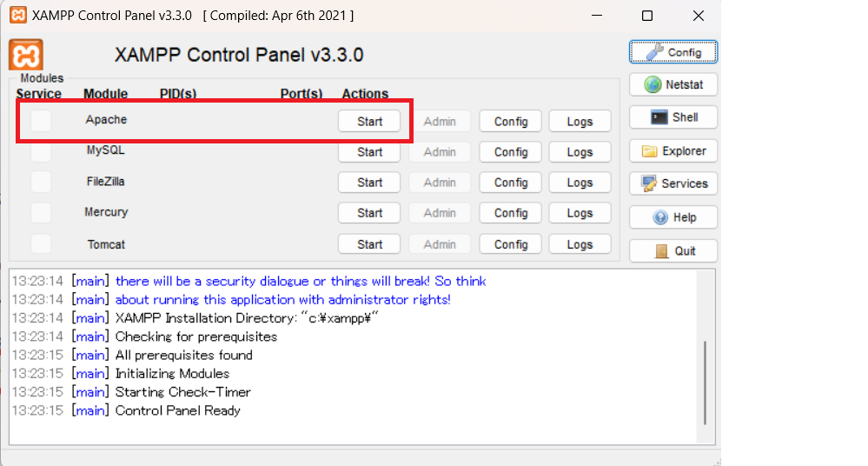Open Help button
This screenshot has height=466, width=868.
point(673,217)
